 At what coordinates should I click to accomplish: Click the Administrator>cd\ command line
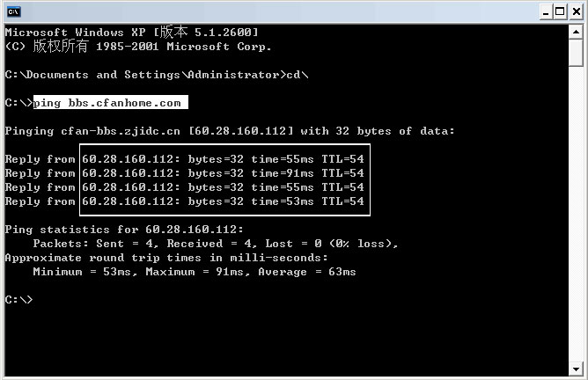[x=157, y=75]
